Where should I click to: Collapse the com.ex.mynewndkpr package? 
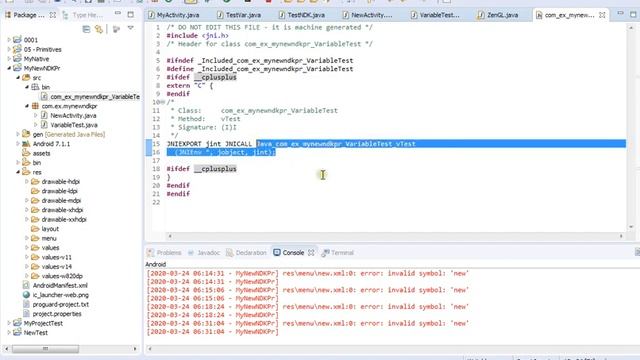click(27, 106)
